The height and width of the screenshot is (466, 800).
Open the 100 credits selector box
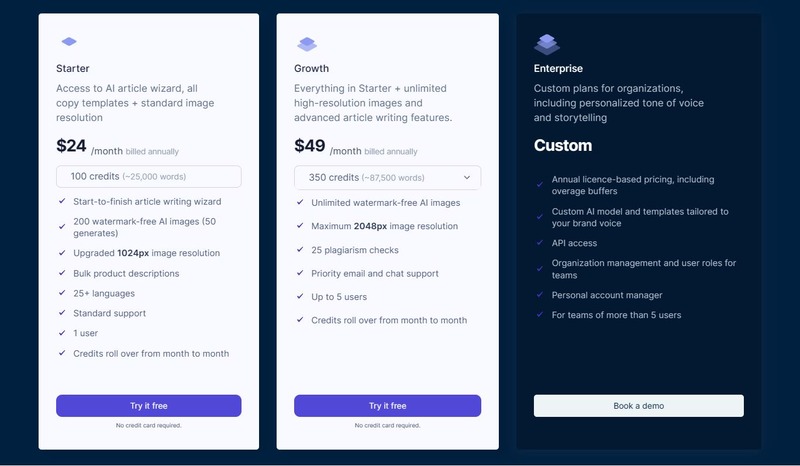(148, 177)
